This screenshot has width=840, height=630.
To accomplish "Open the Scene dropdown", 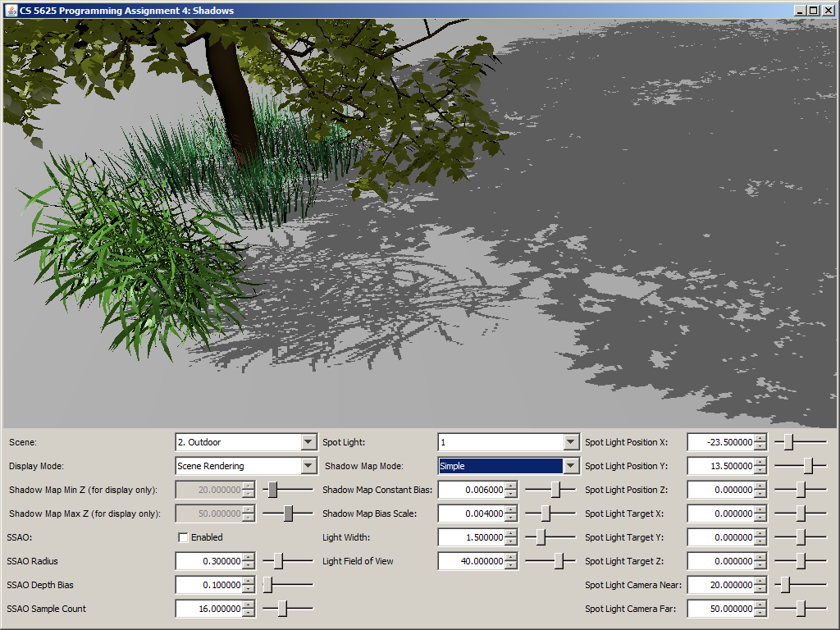I will [x=308, y=442].
